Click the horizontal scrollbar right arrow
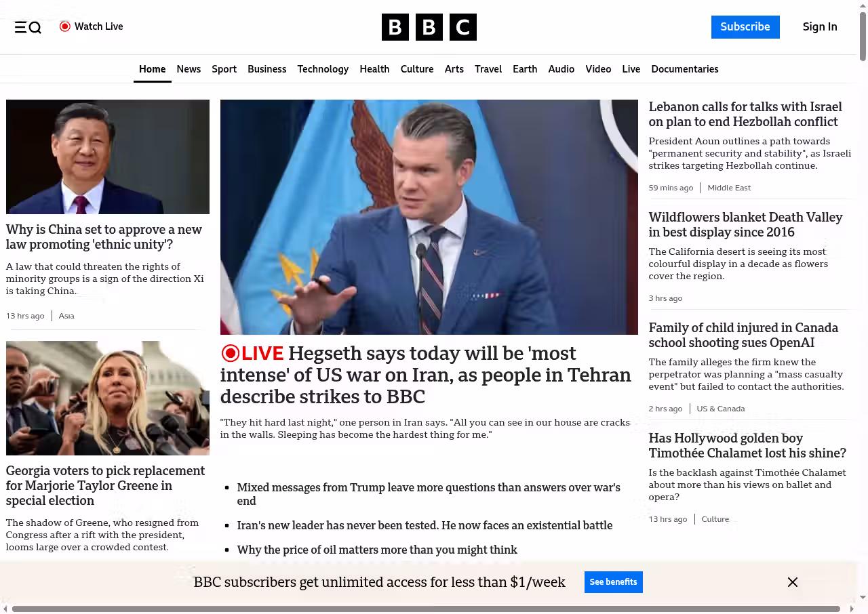Image resolution: width=868 pixels, height=614 pixels. click(852, 609)
